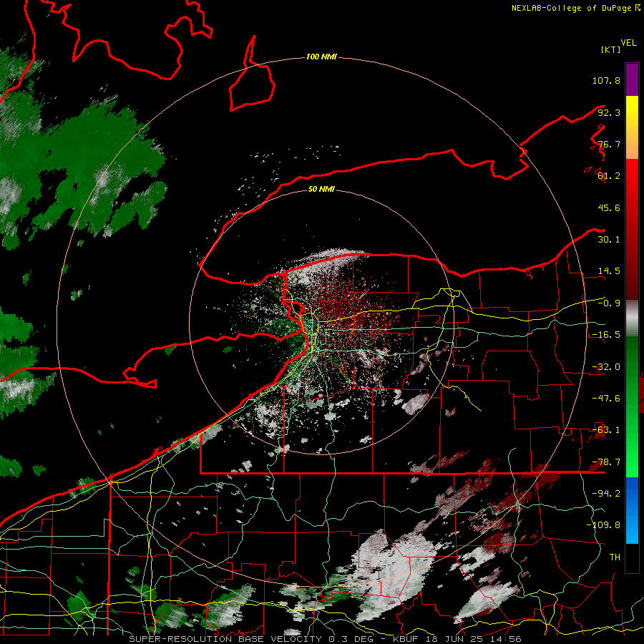Click the 45.6 legend value
Viewport: 644px width, 644px height.
click(609, 208)
